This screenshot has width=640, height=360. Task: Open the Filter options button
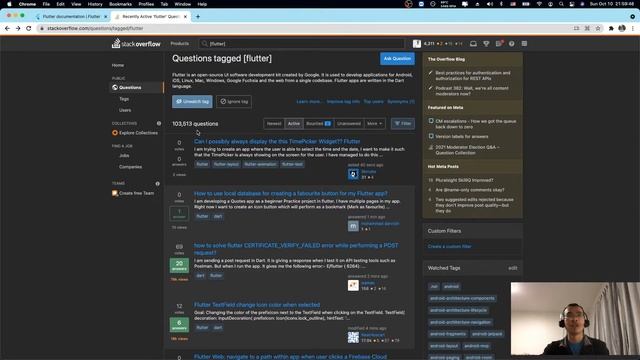click(403, 124)
